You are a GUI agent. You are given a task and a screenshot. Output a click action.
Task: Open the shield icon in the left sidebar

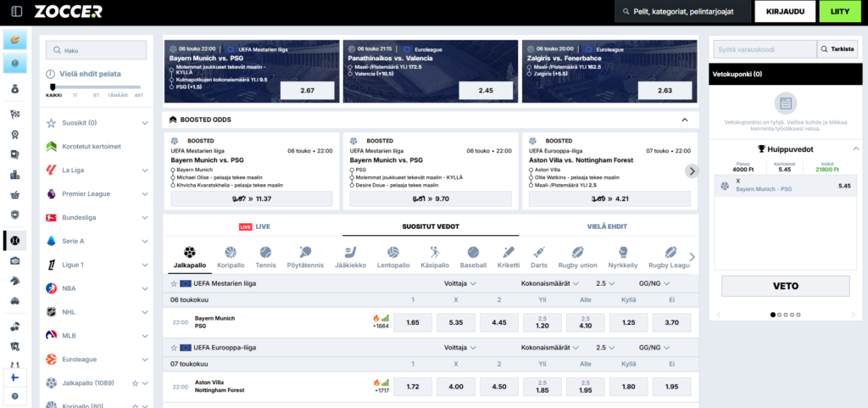pos(15,215)
